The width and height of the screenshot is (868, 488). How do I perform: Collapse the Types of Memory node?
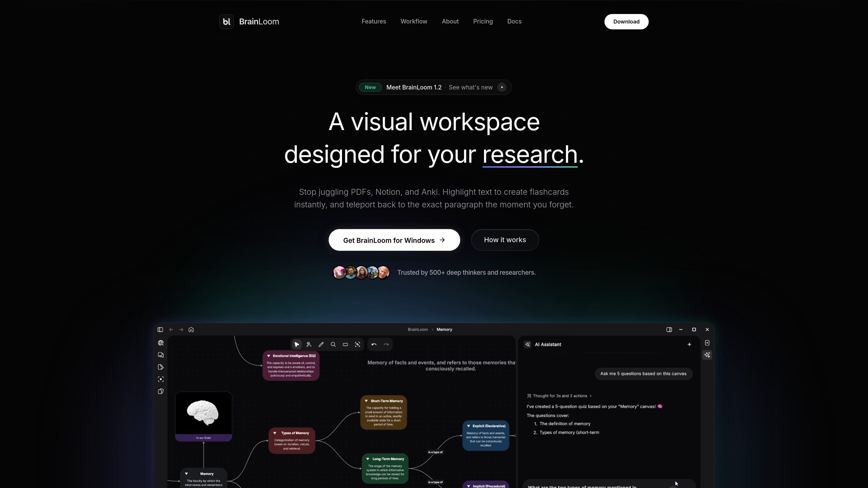275,433
